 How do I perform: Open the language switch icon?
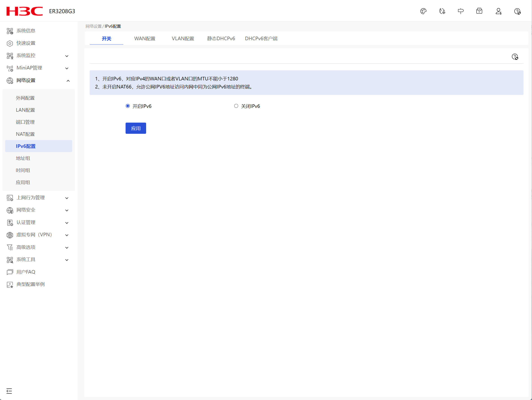pyautogui.click(x=442, y=11)
